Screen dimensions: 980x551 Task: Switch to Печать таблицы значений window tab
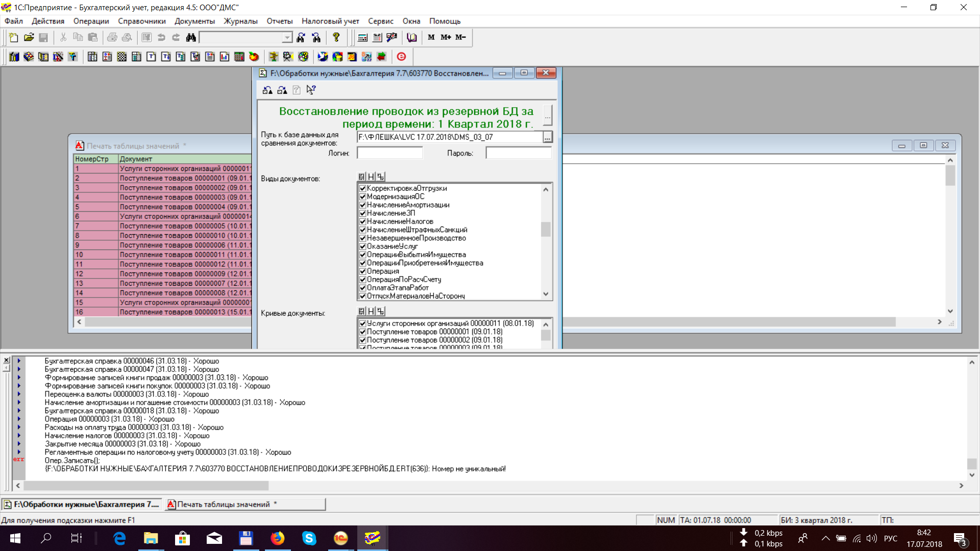[245, 504]
